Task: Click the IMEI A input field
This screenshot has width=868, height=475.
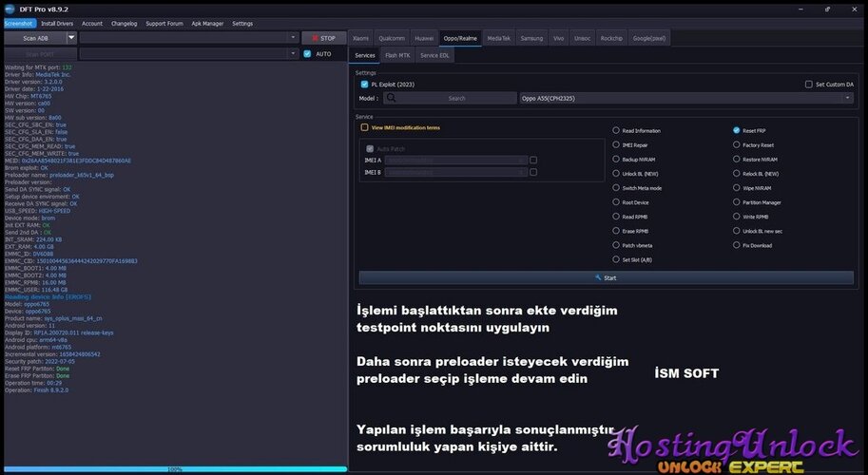Action: [x=455, y=161]
